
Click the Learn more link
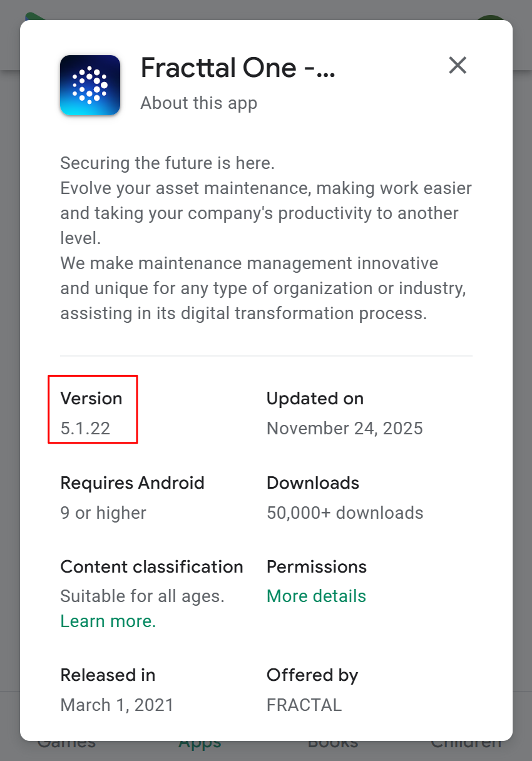(x=108, y=621)
